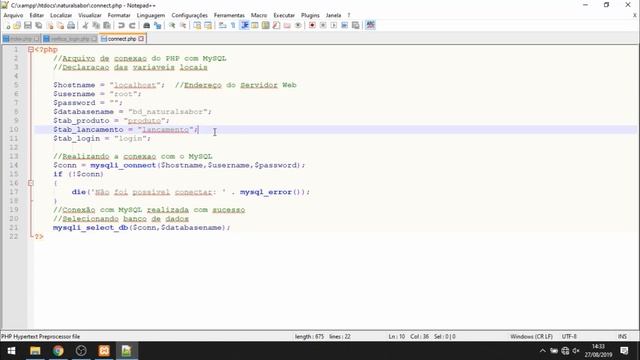Toggle horizontal scroll synchronization icon
This screenshot has width=640, height=360.
pos(208,25)
